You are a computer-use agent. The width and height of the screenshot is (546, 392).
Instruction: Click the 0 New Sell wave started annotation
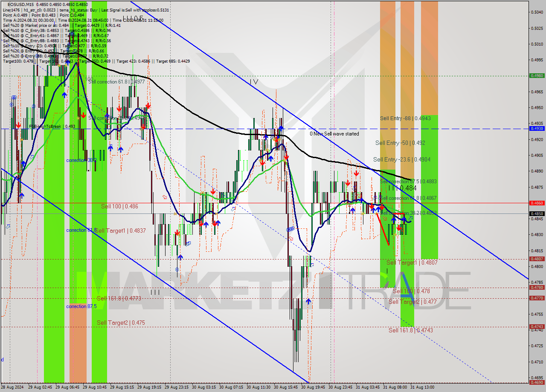(x=334, y=133)
